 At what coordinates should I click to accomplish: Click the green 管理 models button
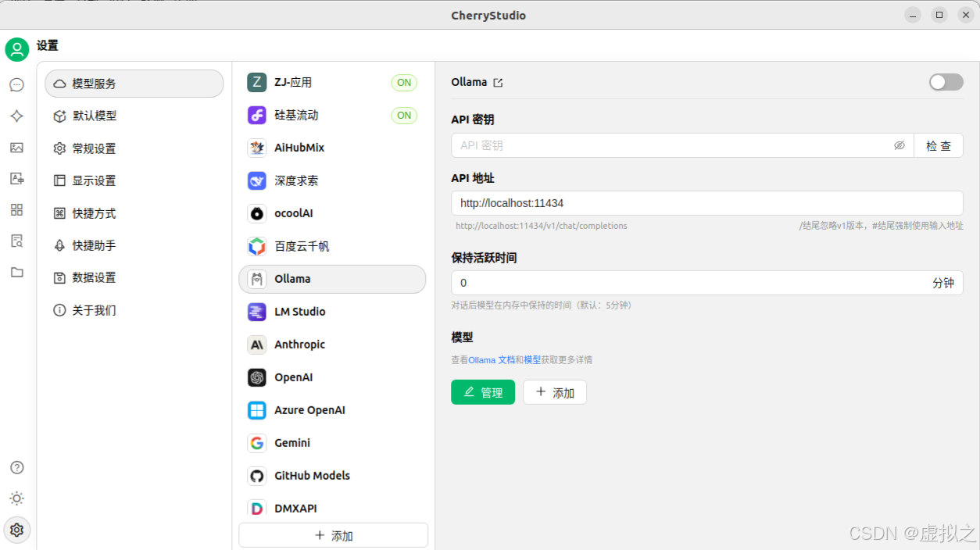pyautogui.click(x=483, y=392)
